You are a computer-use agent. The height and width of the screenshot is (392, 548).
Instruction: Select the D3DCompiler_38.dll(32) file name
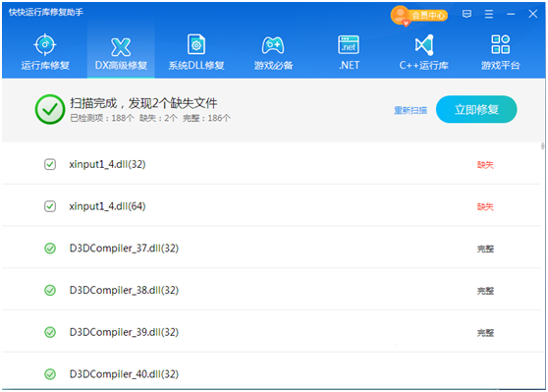124,290
